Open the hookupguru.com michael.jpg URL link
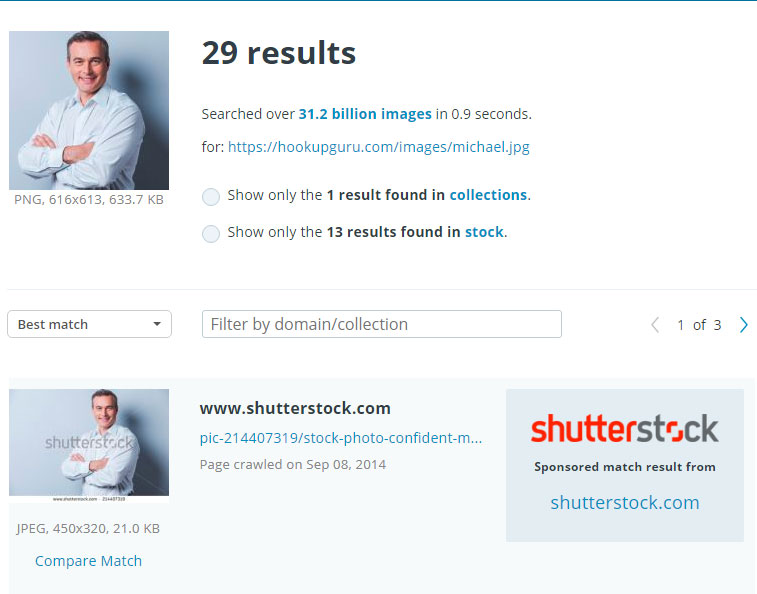This screenshot has width=757, height=594. tap(378, 147)
